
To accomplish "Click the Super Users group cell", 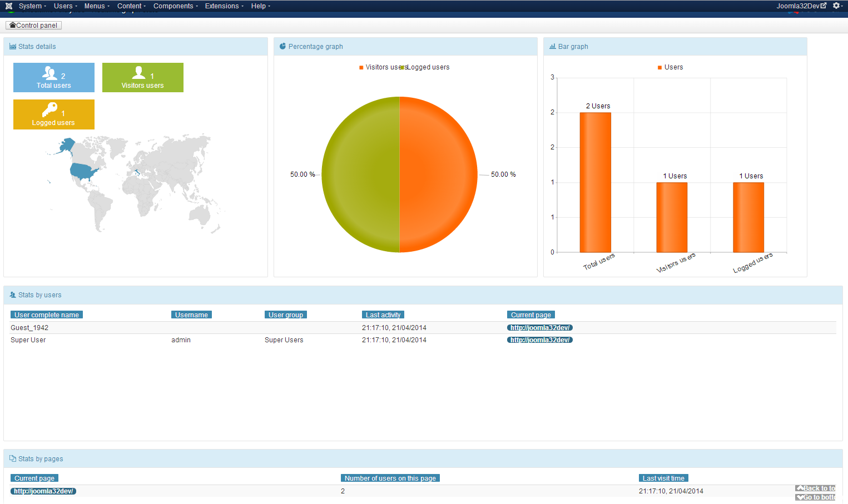I will tap(284, 340).
